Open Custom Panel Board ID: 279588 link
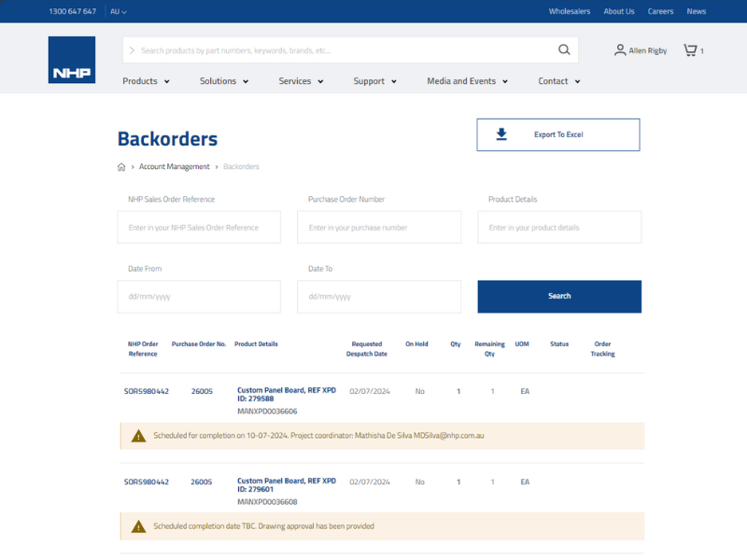Viewport: 747px width, 560px height. pyautogui.click(x=287, y=394)
